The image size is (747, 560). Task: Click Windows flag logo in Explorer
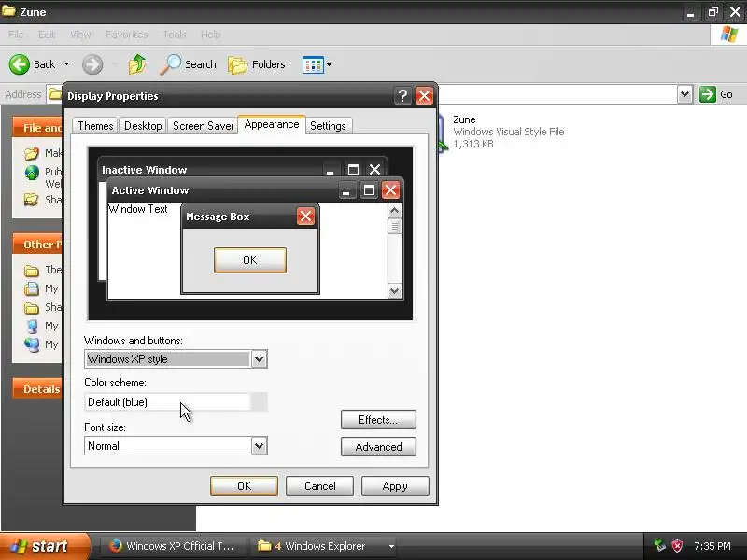point(729,35)
